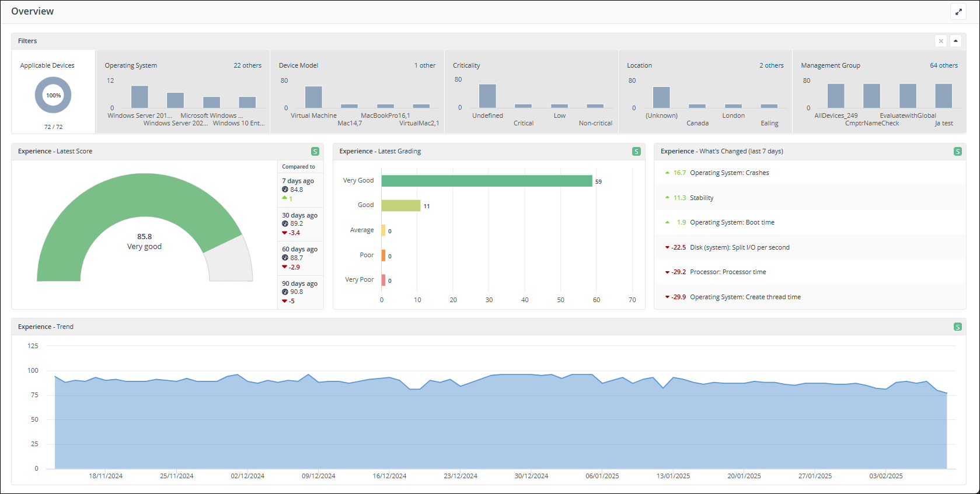Filter by the AllDevices_249 management group bar
980x494 pixels.
tap(836, 96)
